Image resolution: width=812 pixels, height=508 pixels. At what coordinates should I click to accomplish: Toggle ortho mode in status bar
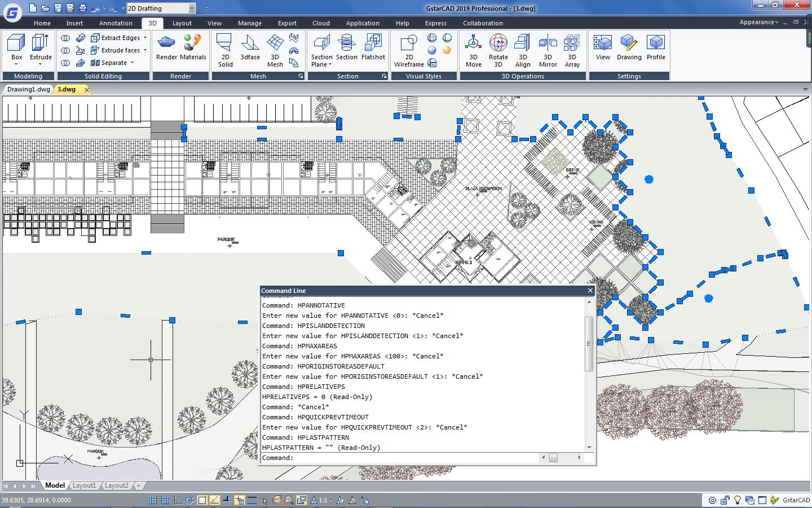(178, 500)
